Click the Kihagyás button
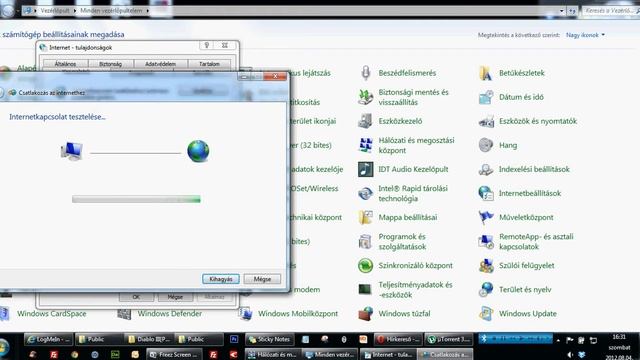The image size is (640, 360). tap(221, 279)
